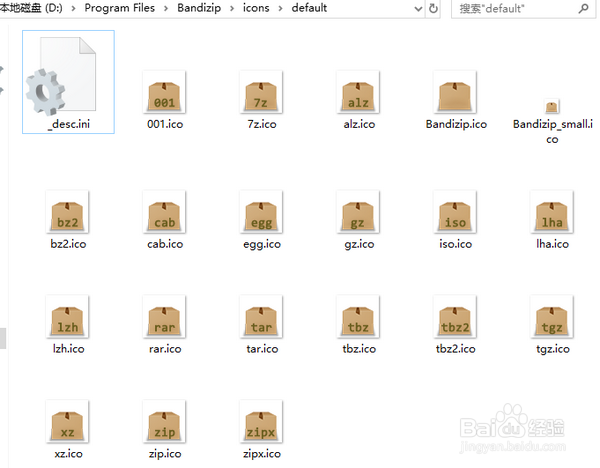Viewport: 600px width, 468px height.
Task: Click the zip.ico file name
Action: 165,454
